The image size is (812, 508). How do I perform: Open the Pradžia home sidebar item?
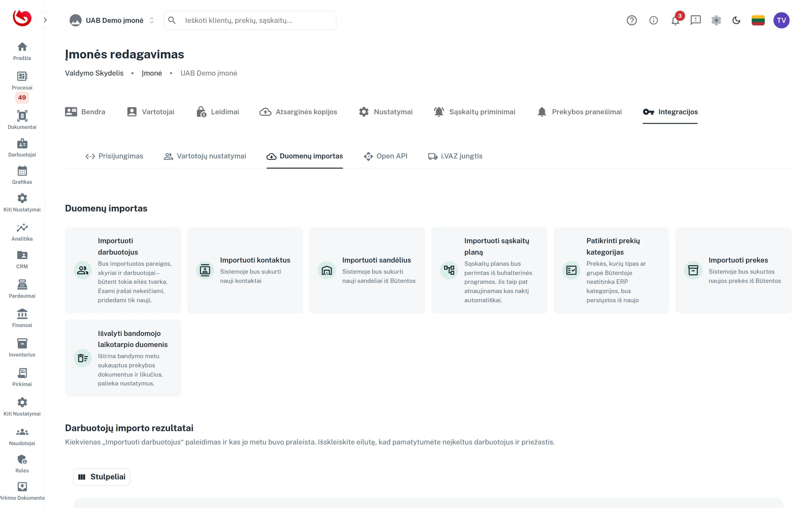[22, 51]
